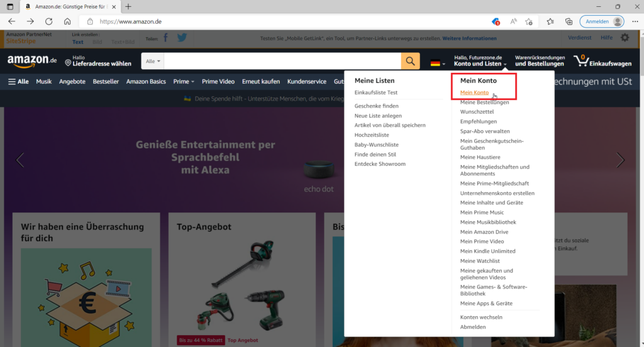Viewport: 644px width, 347px height.
Task: Click Hilfe link in SiteStripe
Action: [606, 37]
